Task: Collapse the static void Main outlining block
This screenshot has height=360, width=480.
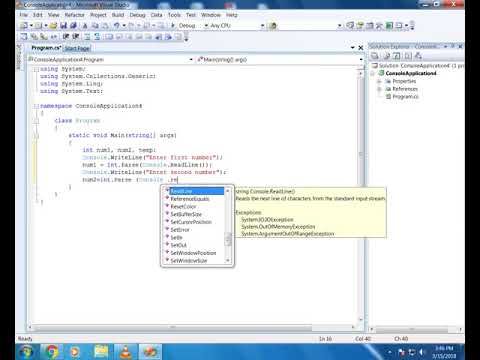Action: (36, 136)
